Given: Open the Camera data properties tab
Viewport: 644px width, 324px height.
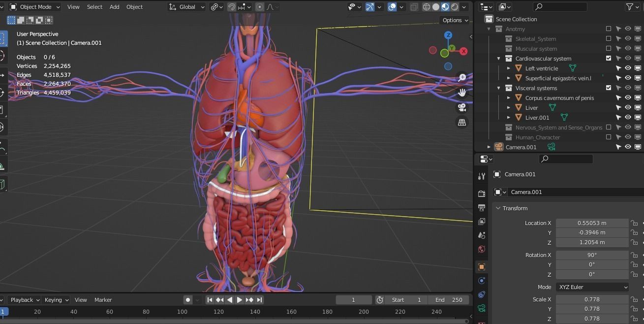Looking at the screenshot, I should 482,308.
